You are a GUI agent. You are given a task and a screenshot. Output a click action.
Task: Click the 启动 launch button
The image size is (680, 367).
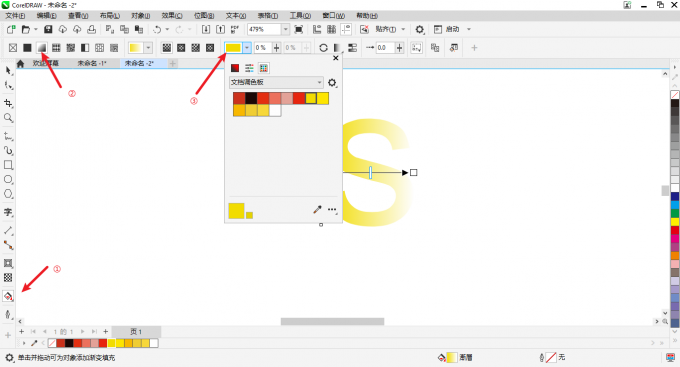coord(452,29)
